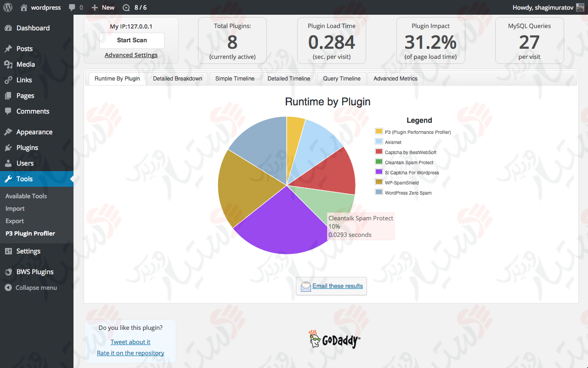Click the Tweet about it link
The image size is (588, 368).
[x=130, y=342]
